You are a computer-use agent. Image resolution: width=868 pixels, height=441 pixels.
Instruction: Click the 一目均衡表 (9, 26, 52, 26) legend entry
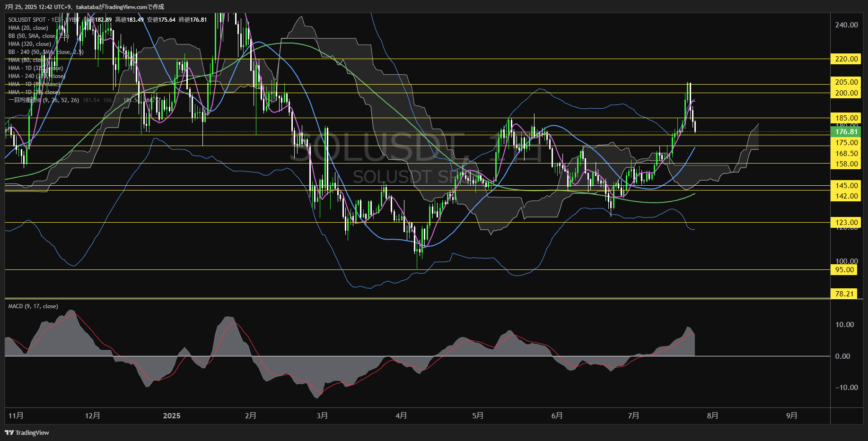tap(44, 100)
